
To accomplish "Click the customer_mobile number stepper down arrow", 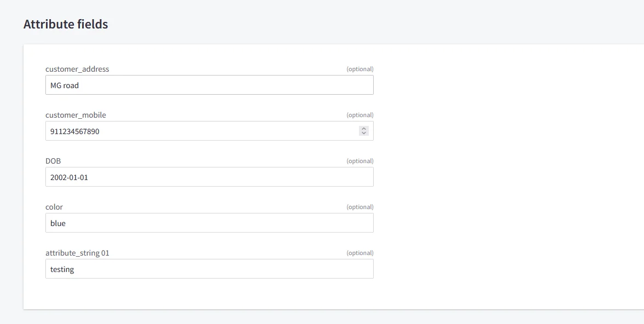I will pyautogui.click(x=363, y=133).
